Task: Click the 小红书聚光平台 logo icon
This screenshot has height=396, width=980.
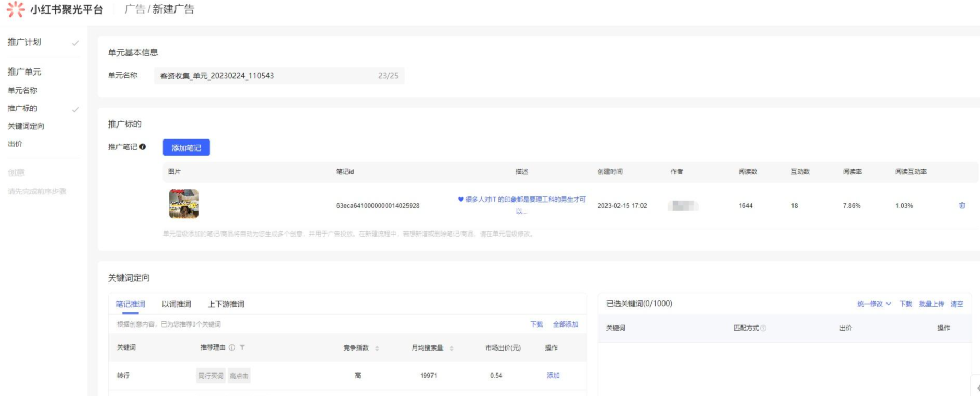Action: pos(16,9)
